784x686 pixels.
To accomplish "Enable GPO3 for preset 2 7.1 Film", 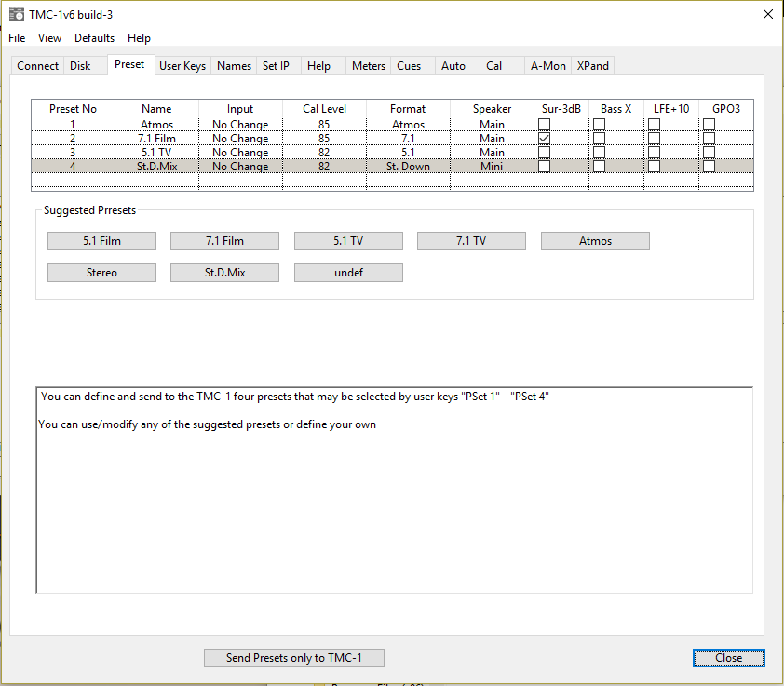I will 709,138.
